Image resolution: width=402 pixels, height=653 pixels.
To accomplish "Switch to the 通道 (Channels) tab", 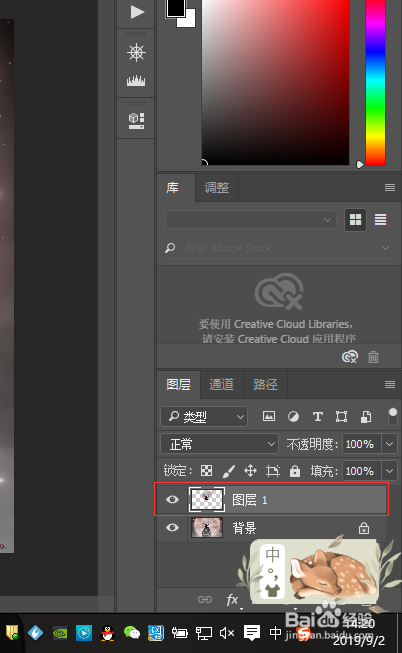I will (221, 384).
